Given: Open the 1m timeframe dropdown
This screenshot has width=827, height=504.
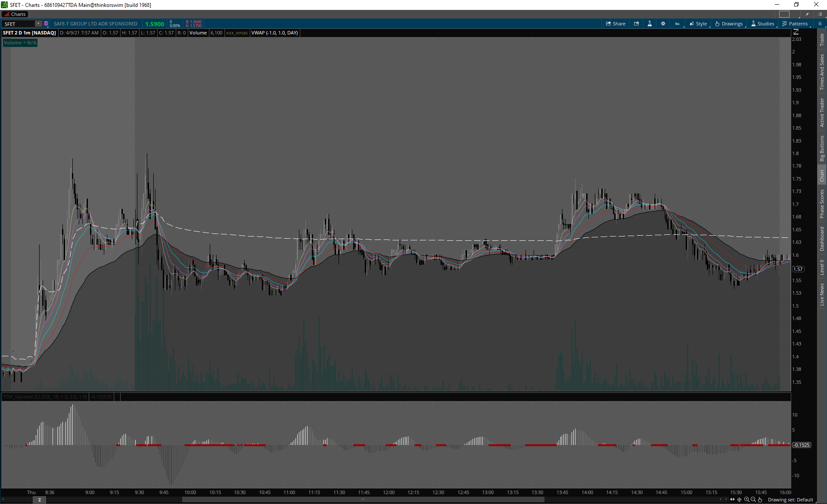Looking at the screenshot, I should 678,24.
